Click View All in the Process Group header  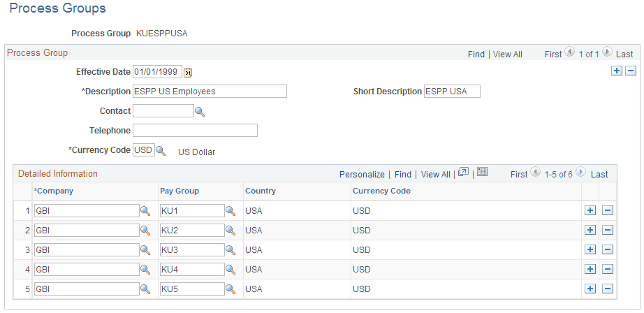click(x=507, y=54)
